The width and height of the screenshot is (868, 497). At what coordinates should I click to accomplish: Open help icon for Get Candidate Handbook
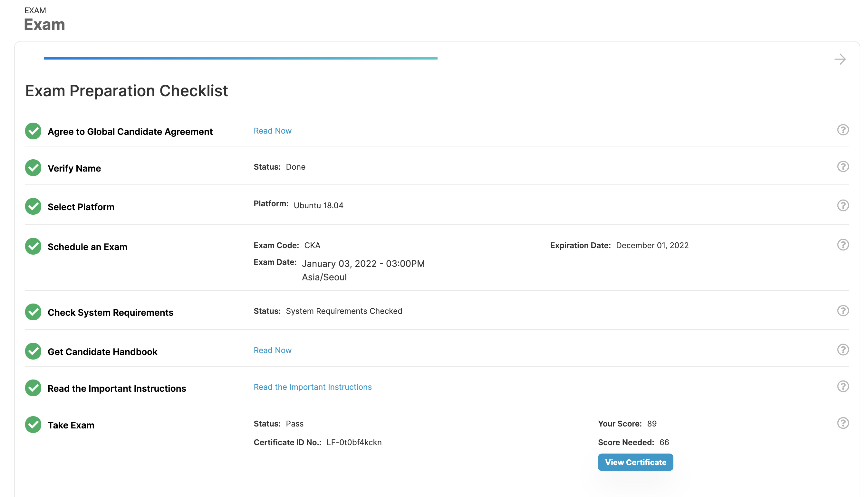click(843, 350)
